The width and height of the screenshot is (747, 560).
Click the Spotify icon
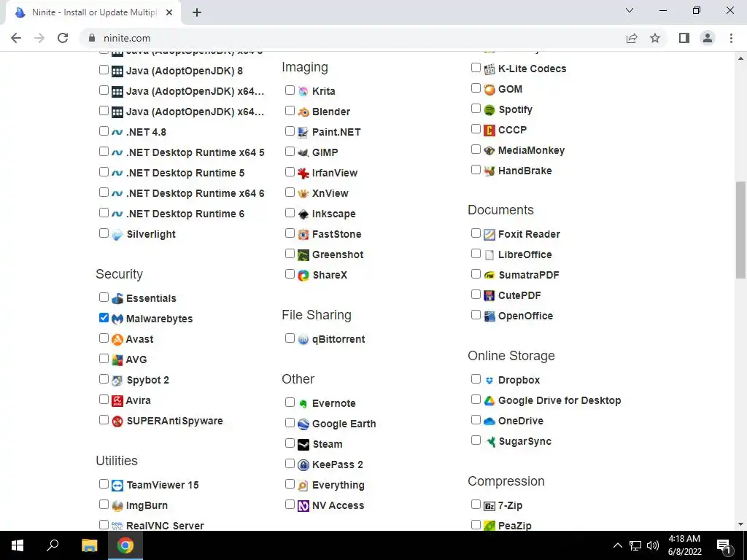[489, 110]
